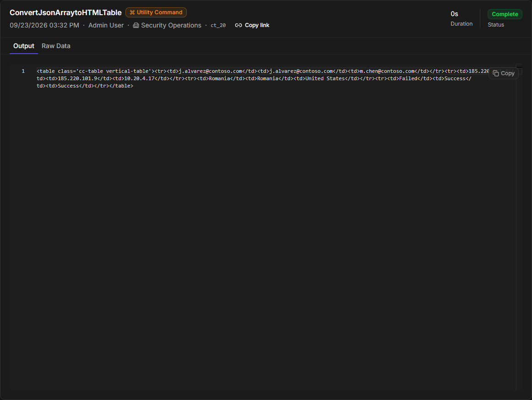Click the Security Operations label
The height and width of the screenshot is (400, 532).
(171, 26)
